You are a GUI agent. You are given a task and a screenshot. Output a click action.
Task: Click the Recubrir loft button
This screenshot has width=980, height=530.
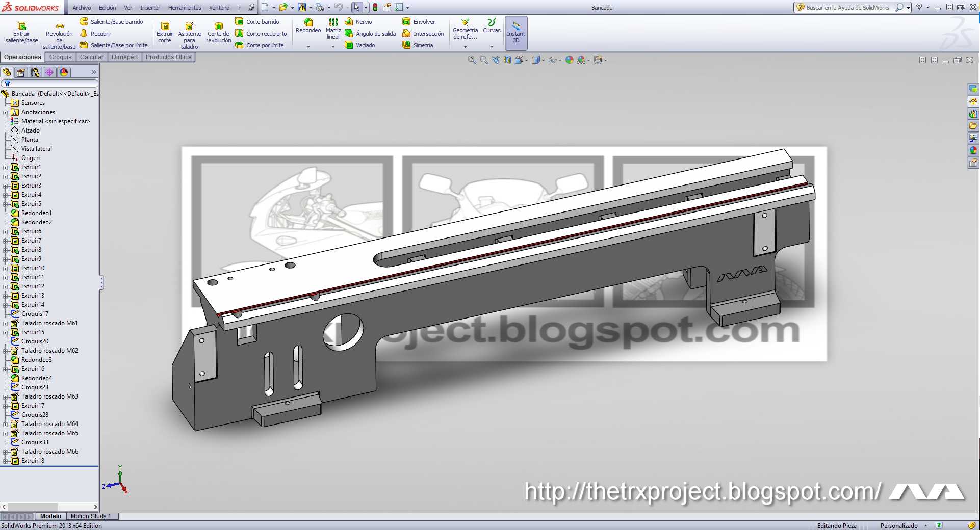tap(95, 34)
